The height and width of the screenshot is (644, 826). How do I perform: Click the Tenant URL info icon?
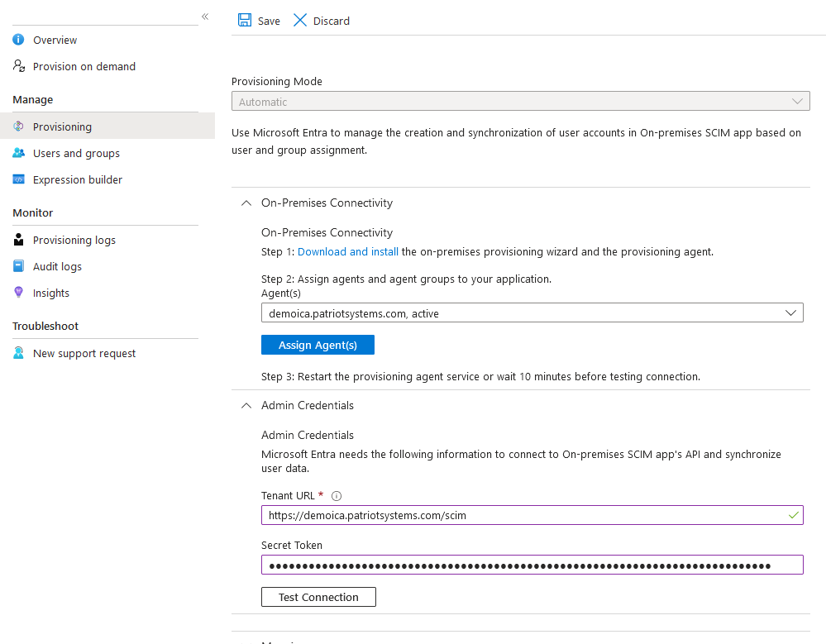(336, 496)
